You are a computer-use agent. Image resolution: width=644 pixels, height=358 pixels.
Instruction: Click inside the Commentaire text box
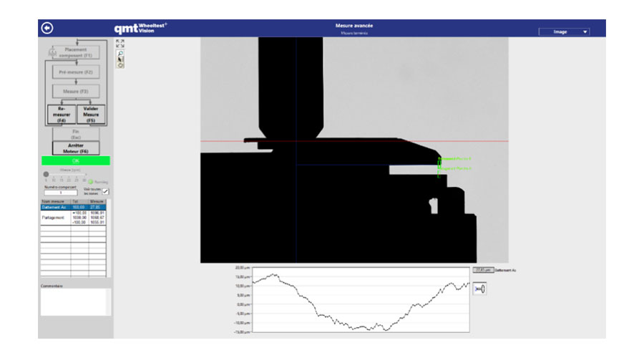pos(75,301)
